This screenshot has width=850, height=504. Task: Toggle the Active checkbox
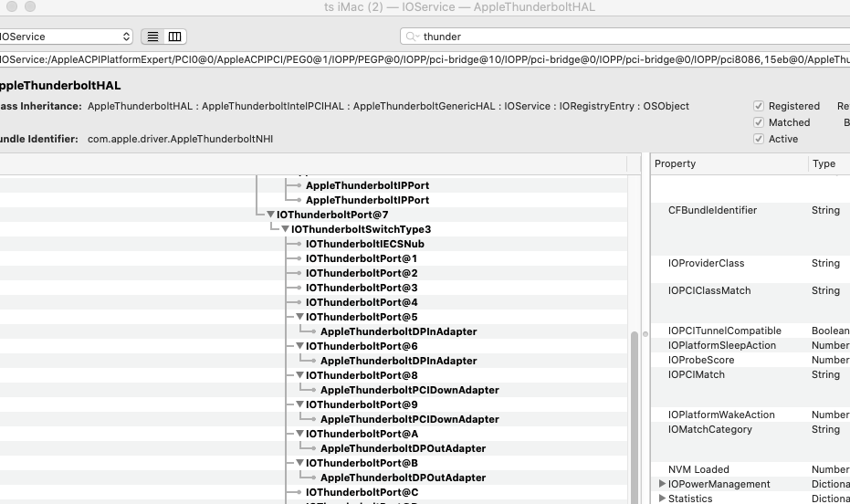pyautogui.click(x=759, y=139)
